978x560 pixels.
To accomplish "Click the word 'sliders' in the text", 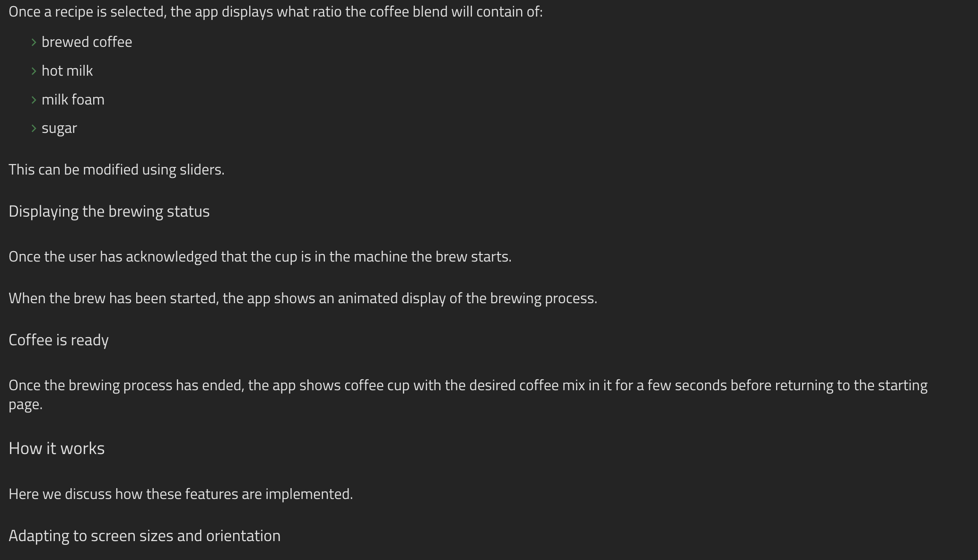I will pyautogui.click(x=200, y=170).
